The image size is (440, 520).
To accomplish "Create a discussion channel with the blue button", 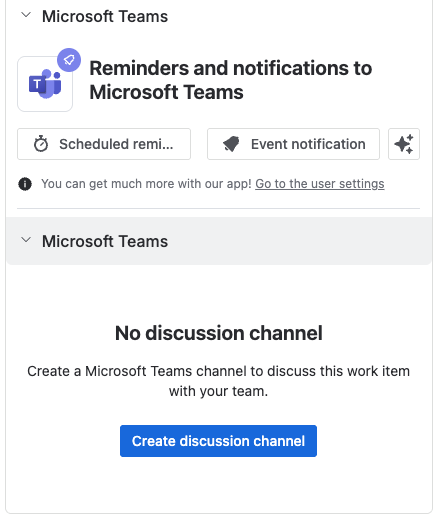I will 218,441.
